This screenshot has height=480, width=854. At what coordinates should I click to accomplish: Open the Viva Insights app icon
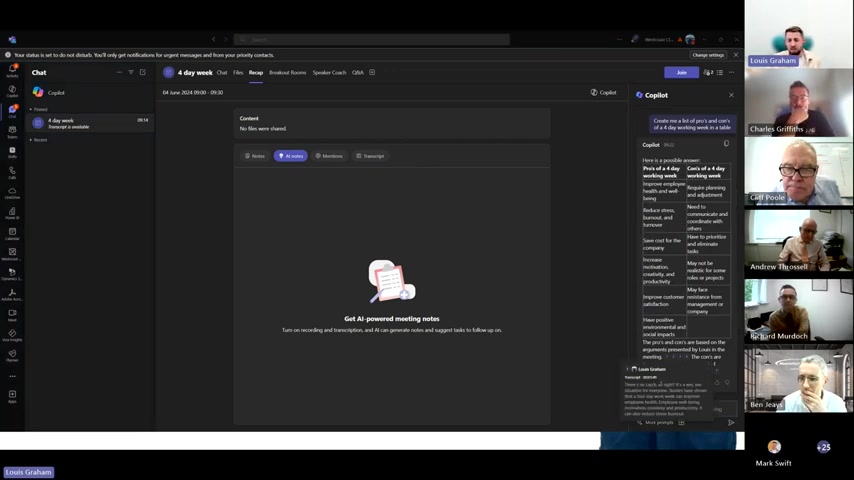click(12, 335)
